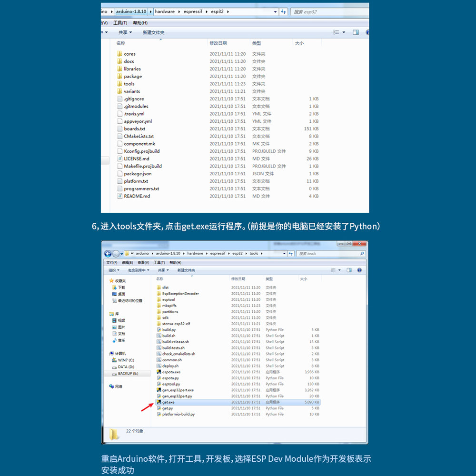Select the get.exe application file
Screen dimensions: 476x476
coord(238,402)
